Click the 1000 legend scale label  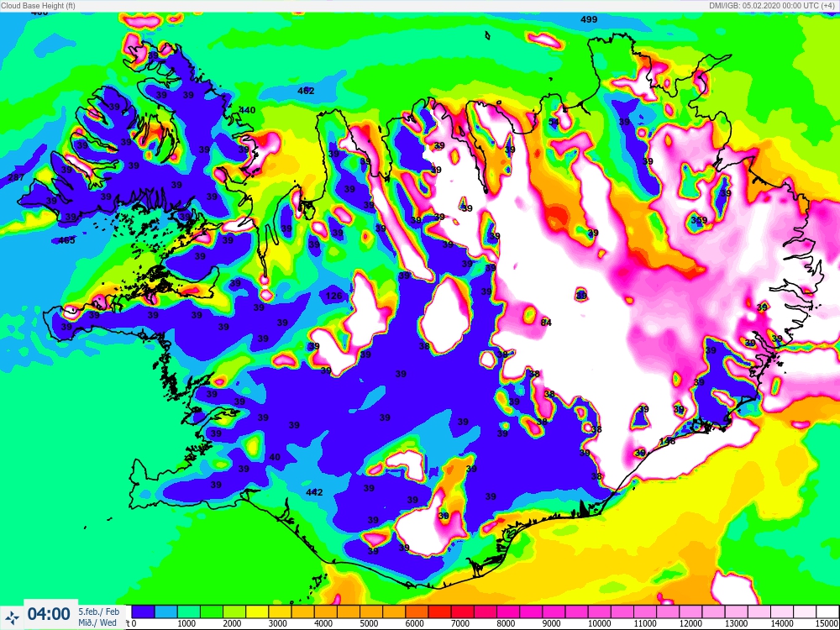click(x=186, y=623)
